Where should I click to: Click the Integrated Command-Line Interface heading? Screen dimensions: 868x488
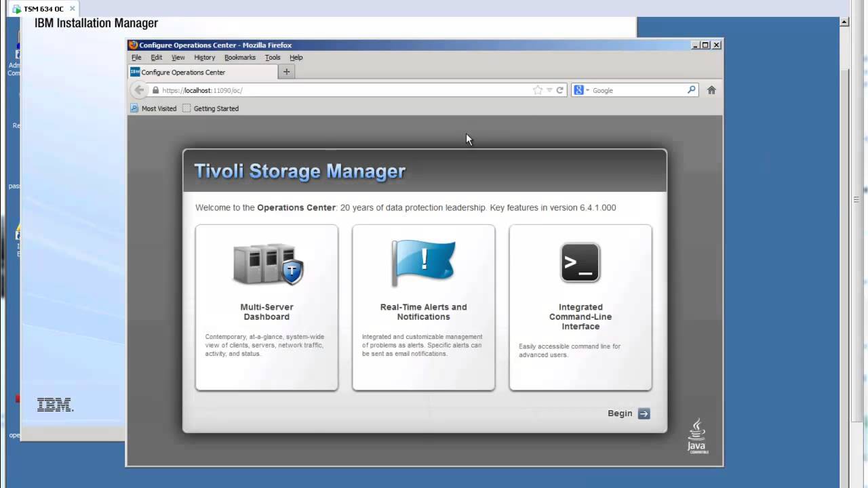pos(580,317)
